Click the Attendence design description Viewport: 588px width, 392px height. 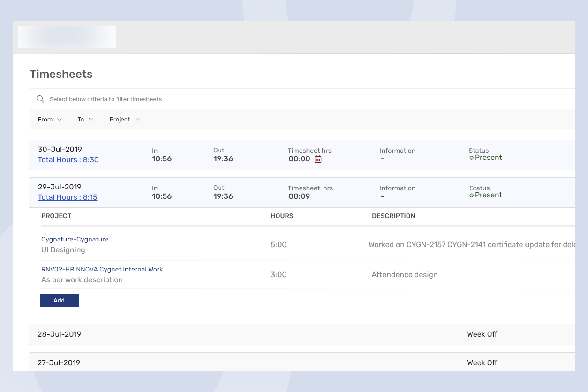[404, 275]
